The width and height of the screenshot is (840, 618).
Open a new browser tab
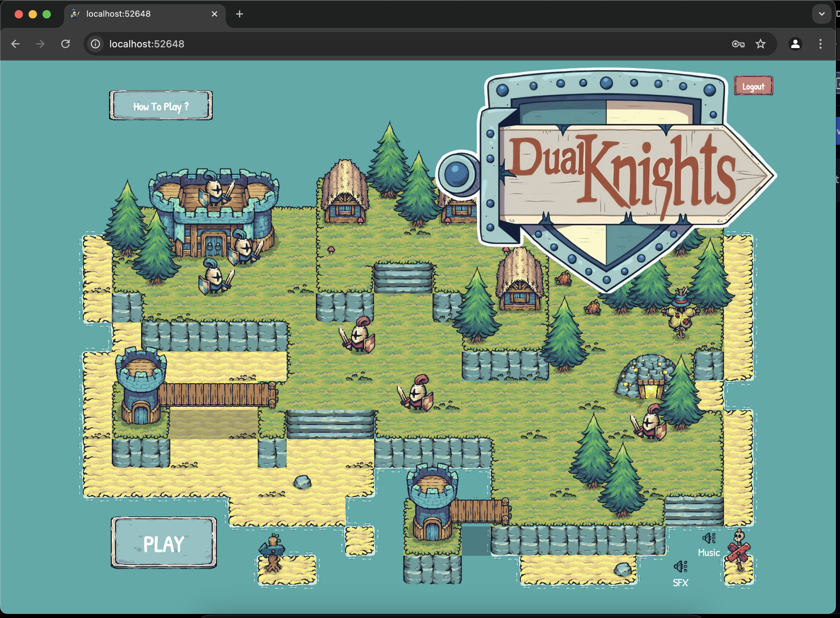tap(240, 14)
